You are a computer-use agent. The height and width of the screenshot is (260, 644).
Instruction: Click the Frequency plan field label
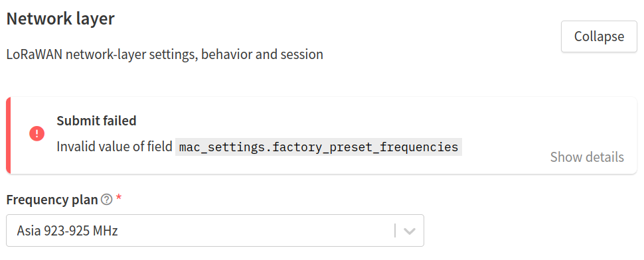(x=52, y=200)
